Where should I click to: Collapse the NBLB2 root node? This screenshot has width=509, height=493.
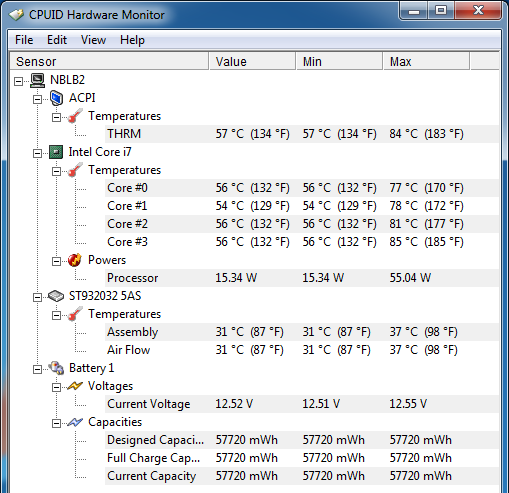pyautogui.click(x=19, y=81)
